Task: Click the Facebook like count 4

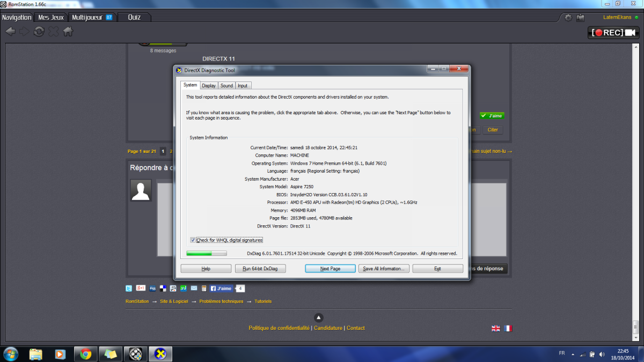Action: (x=240, y=288)
